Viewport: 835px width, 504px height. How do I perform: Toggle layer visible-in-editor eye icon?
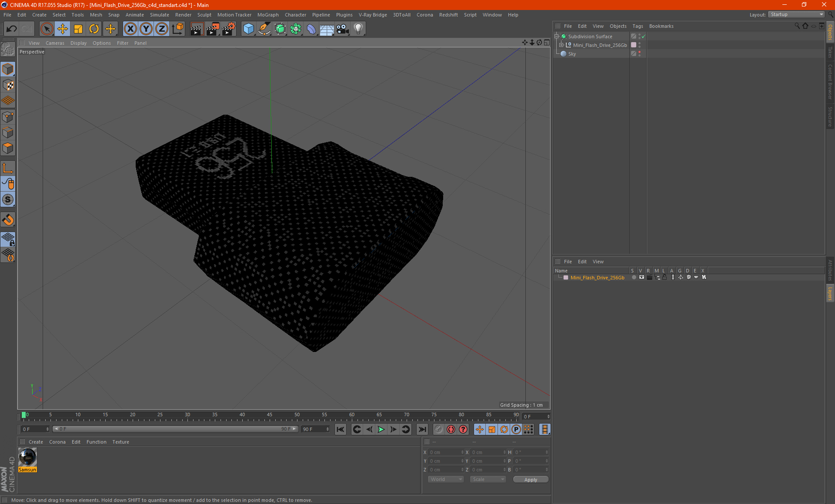coord(641,278)
